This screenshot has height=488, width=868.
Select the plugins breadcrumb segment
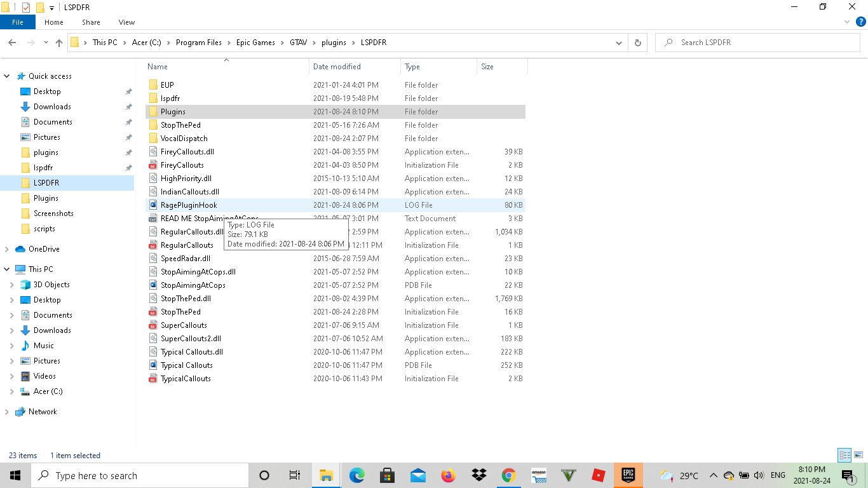click(334, 43)
